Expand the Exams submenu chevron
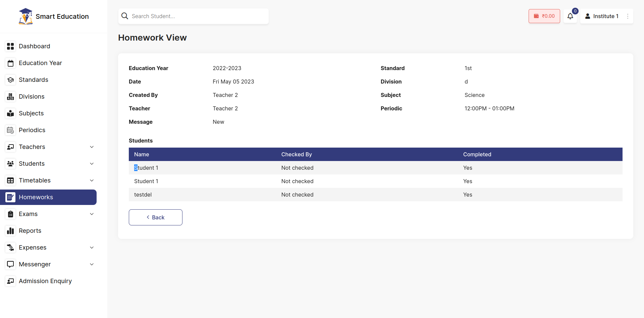Image resolution: width=644 pixels, height=318 pixels. (x=92, y=214)
